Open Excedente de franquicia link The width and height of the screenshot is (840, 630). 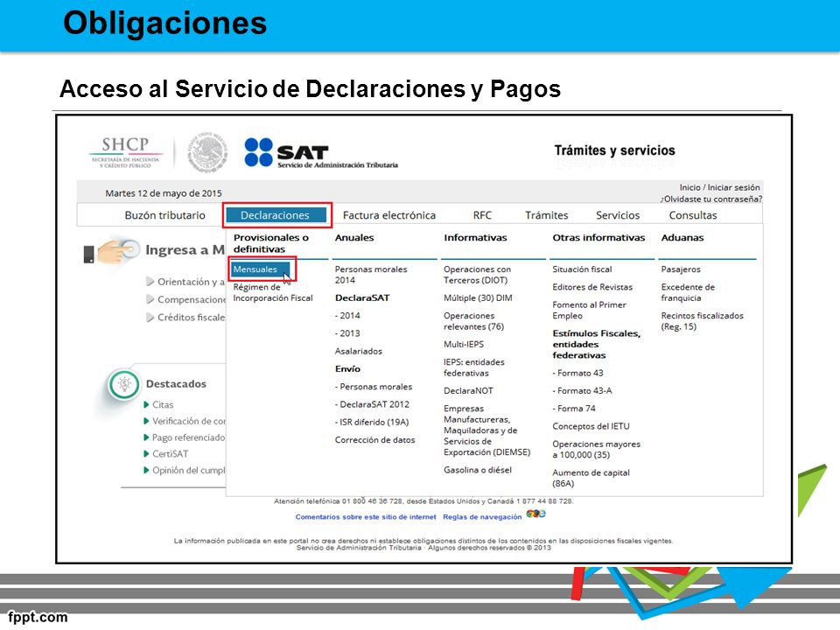pos(688,292)
